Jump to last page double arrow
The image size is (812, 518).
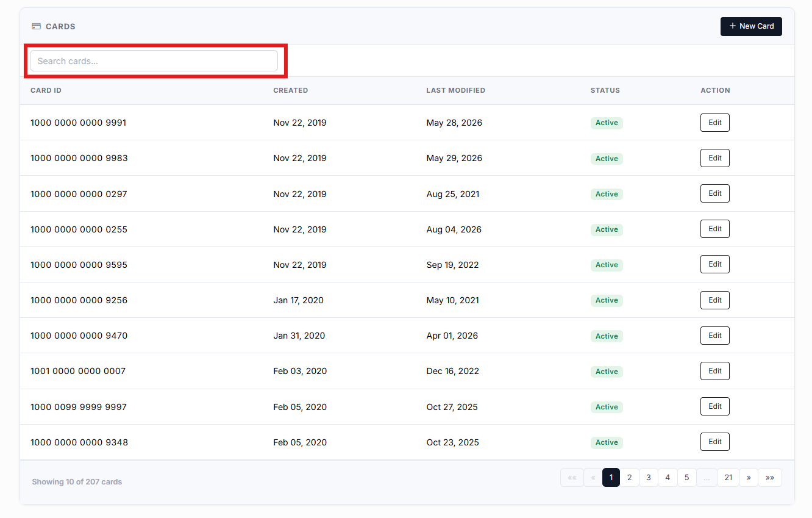770,478
